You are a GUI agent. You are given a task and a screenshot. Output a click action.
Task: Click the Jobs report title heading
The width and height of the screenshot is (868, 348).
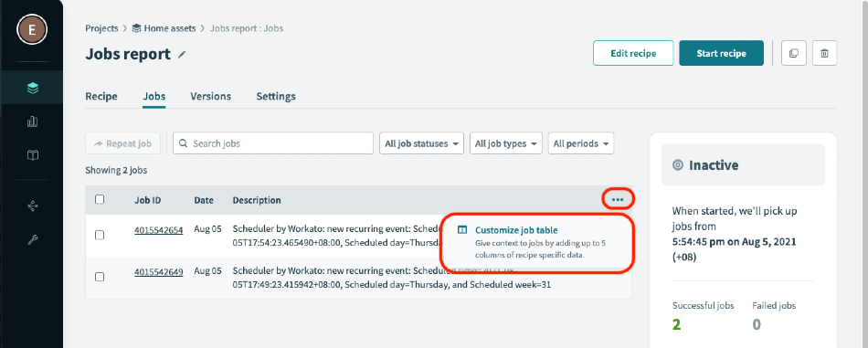128,54
